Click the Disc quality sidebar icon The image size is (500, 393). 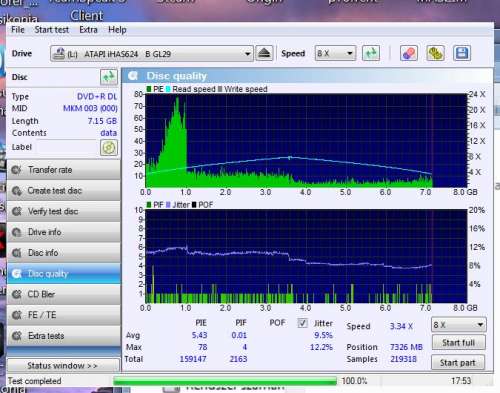(16, 274)
